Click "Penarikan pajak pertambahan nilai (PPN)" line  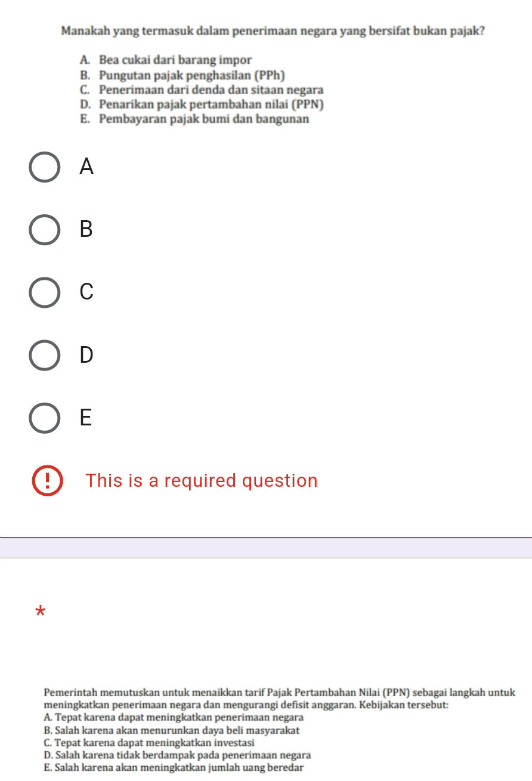[211, 104]
